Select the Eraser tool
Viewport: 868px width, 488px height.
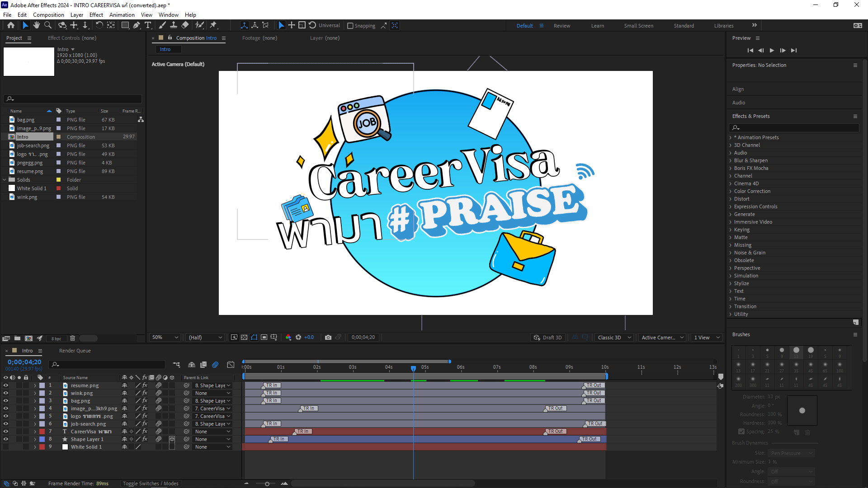pos(185,25)
